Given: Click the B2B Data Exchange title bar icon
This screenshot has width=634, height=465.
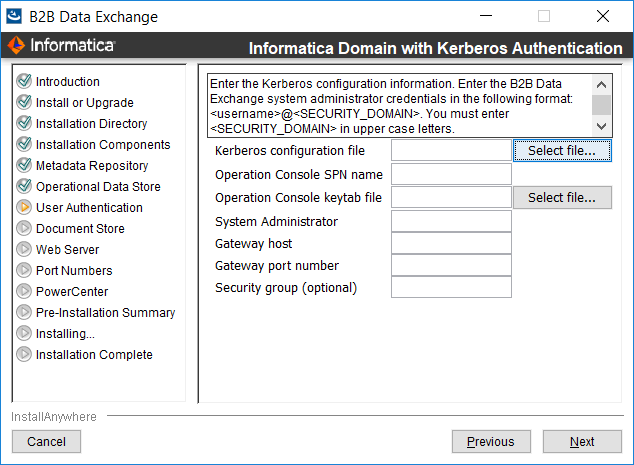Looking at the screenshot, I should 14,16.
